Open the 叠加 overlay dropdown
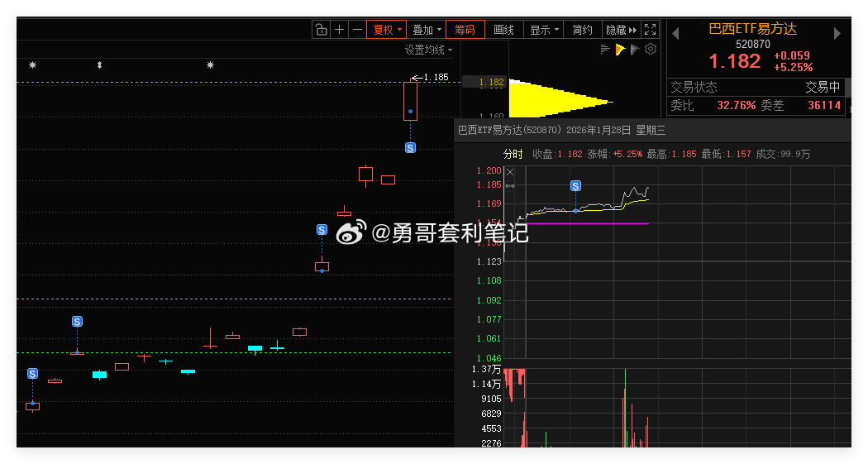Screen dimensions: 868x464 tap(427, 29)
